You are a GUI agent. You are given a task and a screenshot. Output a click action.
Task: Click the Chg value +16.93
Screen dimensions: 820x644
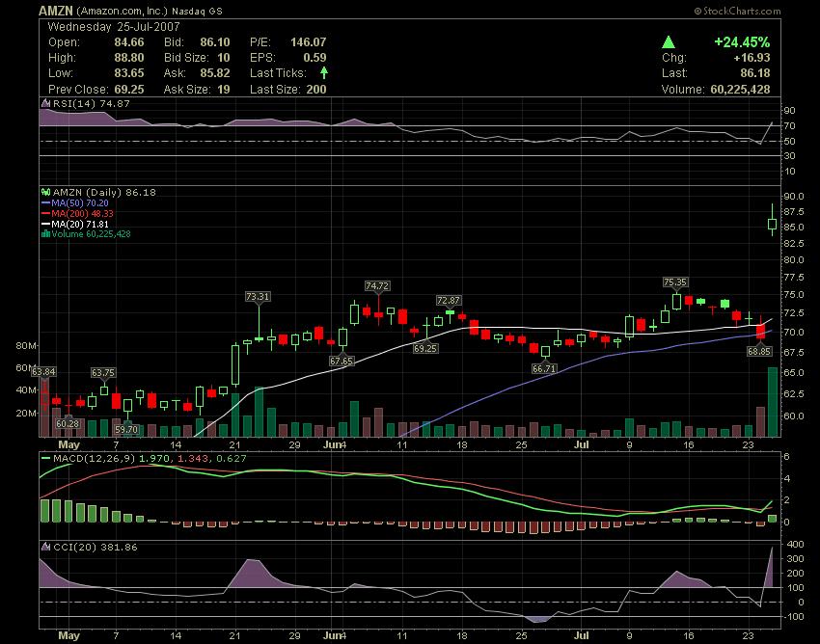pos(752,58)
